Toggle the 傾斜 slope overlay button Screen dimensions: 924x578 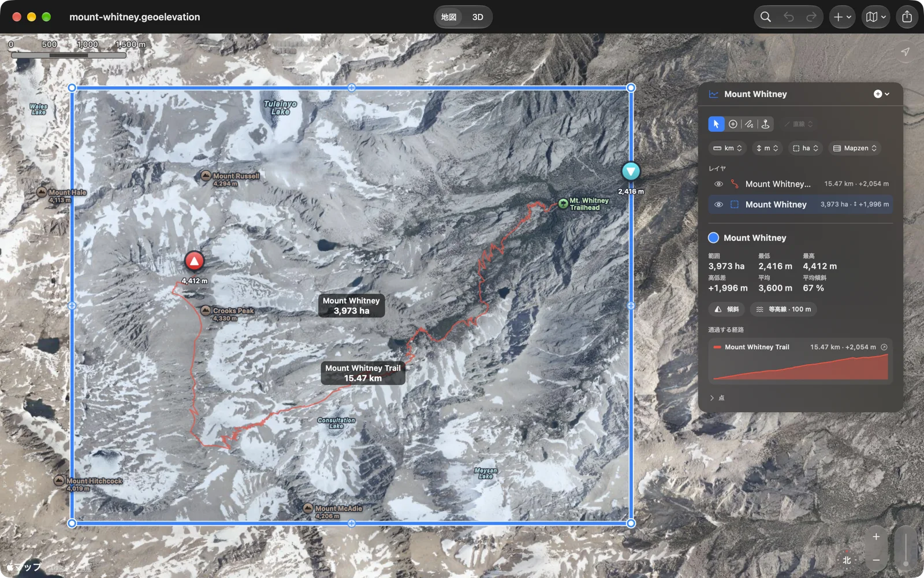(726, 309)
